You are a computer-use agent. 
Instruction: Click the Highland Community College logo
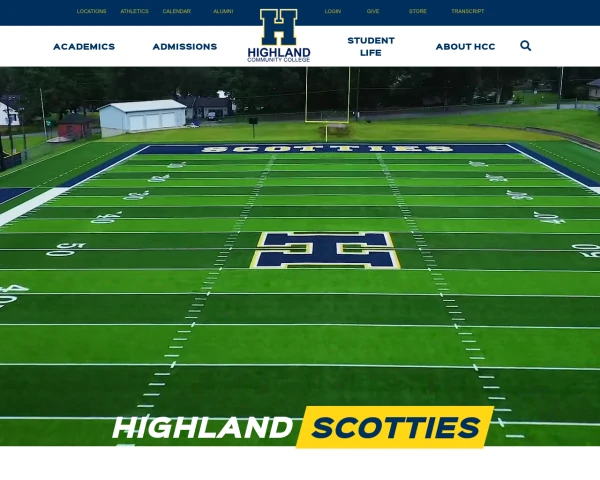279,36
